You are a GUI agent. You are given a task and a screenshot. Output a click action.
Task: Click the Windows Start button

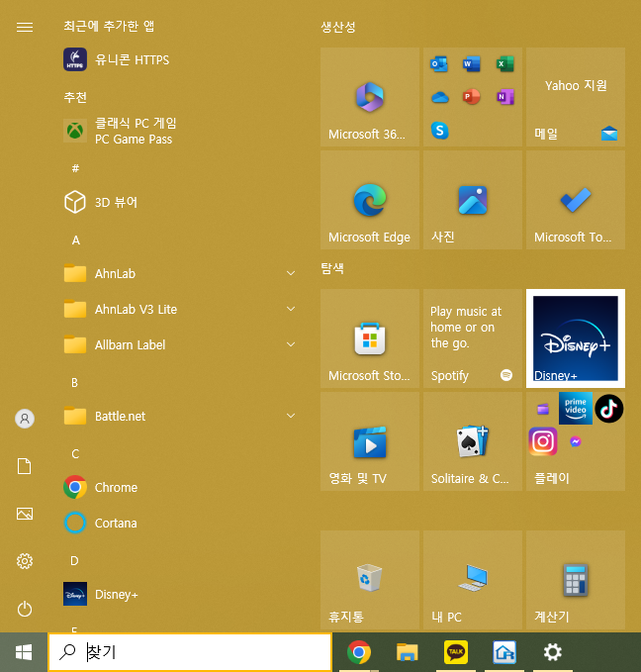tap(24, 652)
